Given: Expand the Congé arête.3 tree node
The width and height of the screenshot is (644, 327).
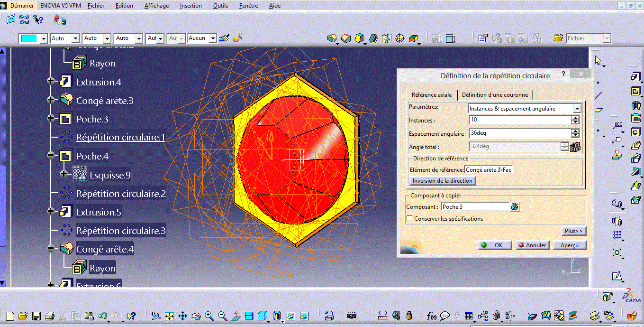Looking at the screenshot, I should click(x=51, y=100).
